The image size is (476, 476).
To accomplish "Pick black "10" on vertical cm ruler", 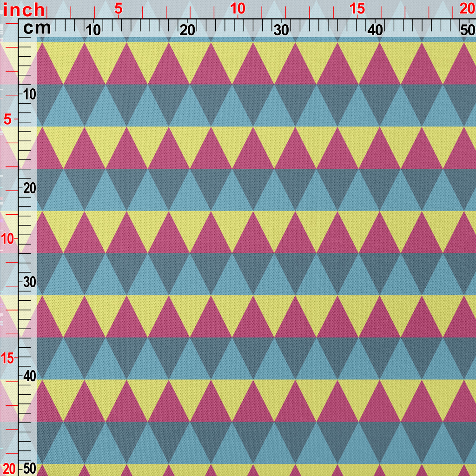I will click(30, 95).
